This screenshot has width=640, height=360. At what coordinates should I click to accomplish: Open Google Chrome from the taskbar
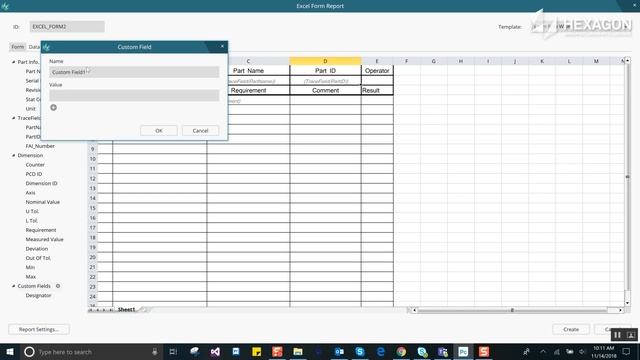pos(401,352)
